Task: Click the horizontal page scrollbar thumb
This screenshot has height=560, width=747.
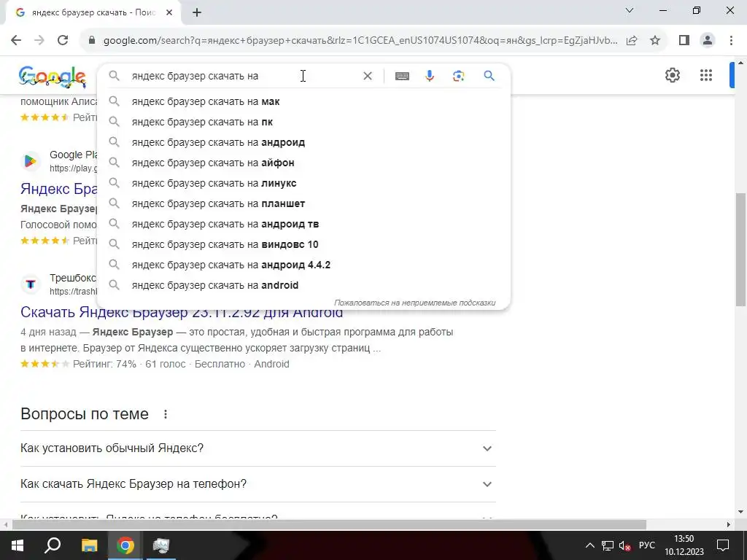Action: point(329,525)
